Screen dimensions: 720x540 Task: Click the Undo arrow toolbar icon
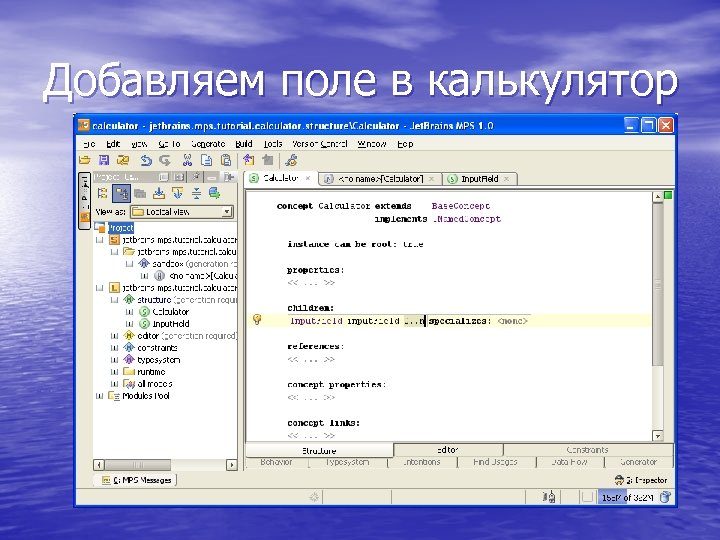pyautogui.click(x=146, y=160)
